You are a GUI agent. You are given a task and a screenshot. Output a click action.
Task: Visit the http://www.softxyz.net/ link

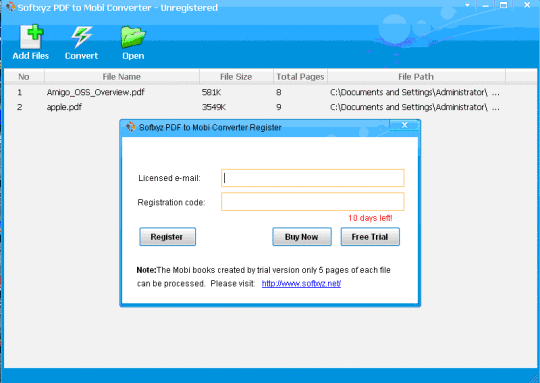[x=301, y=283]
